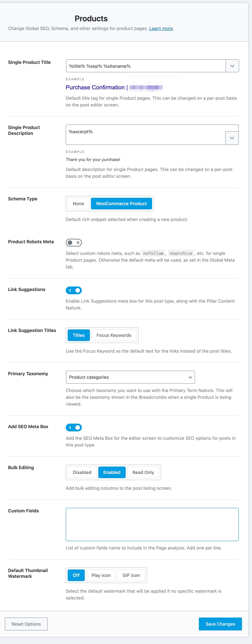Open the Learn more link
Image resolution: width=252 pixels, height=644 pixels.
(160, 28)
